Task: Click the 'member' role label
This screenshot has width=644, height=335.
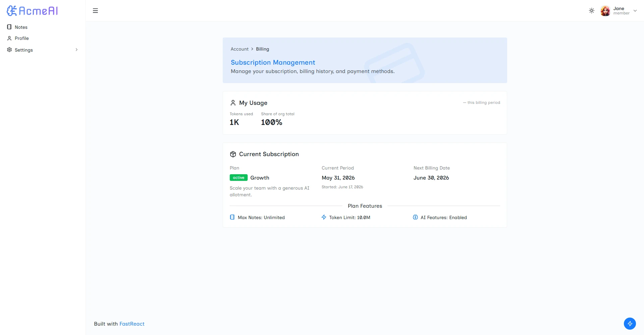Action: 622,13
